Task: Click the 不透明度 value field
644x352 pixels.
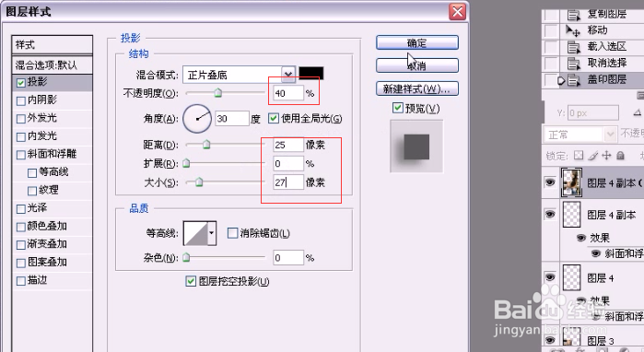Action: coord(288,93)
